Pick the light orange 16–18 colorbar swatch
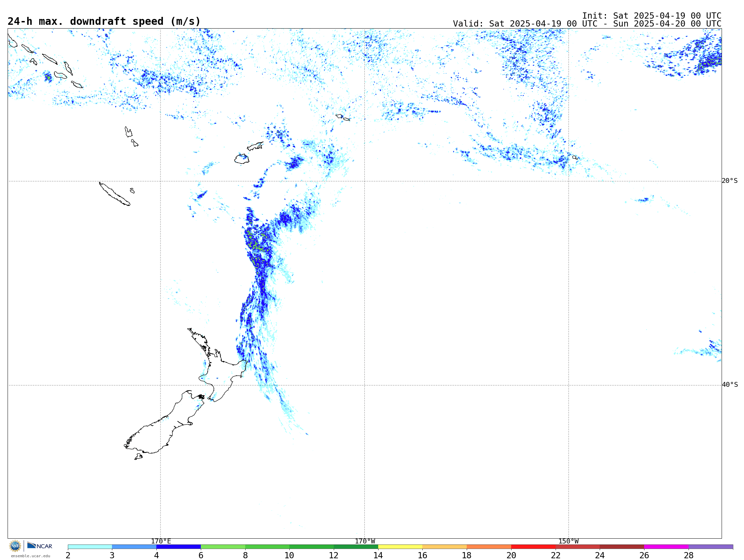 [x=445, y=547]
